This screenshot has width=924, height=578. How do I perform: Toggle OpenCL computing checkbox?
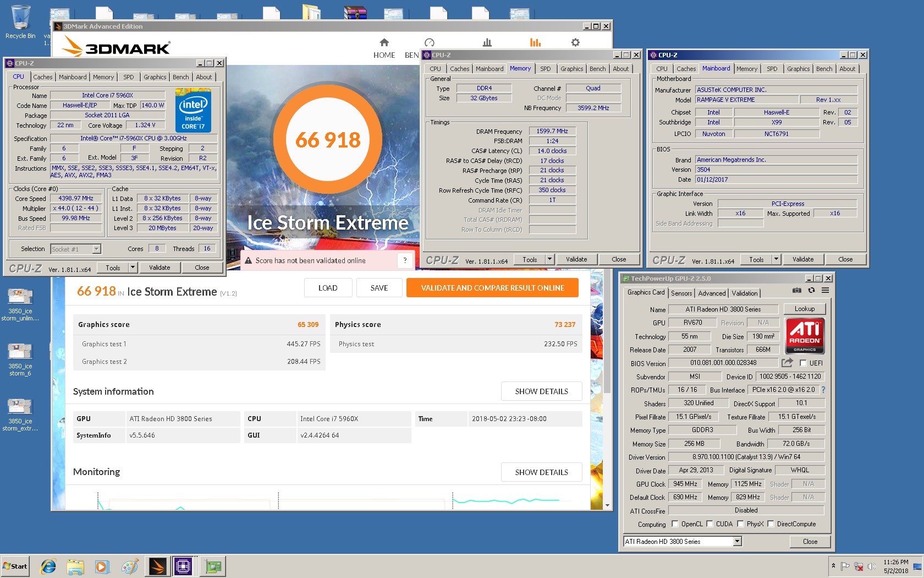click(x=674, y=524)
